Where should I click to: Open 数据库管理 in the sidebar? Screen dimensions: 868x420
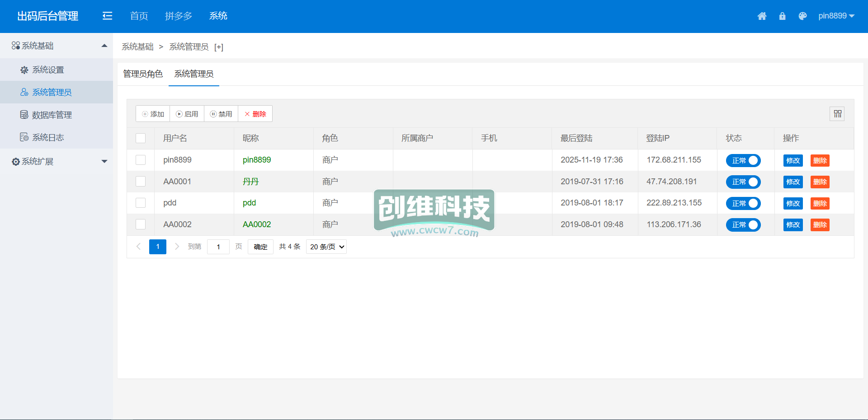52,115
